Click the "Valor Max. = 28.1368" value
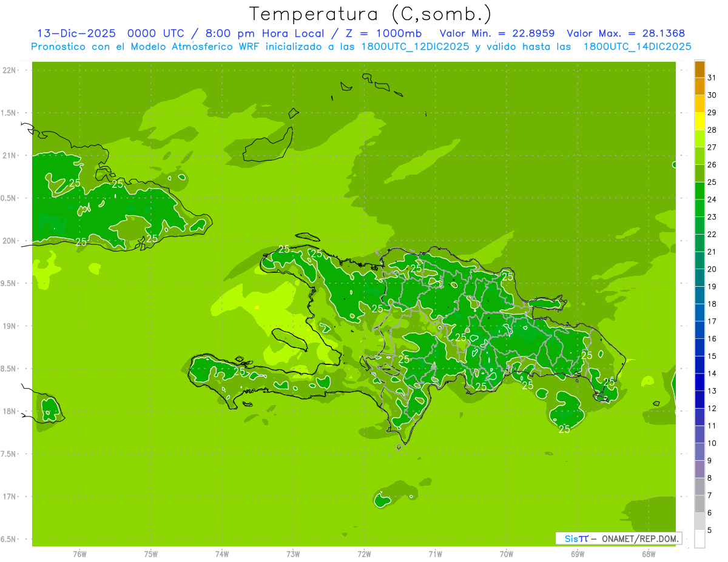This screenshot has width=728, height=562. click(626, 33)
